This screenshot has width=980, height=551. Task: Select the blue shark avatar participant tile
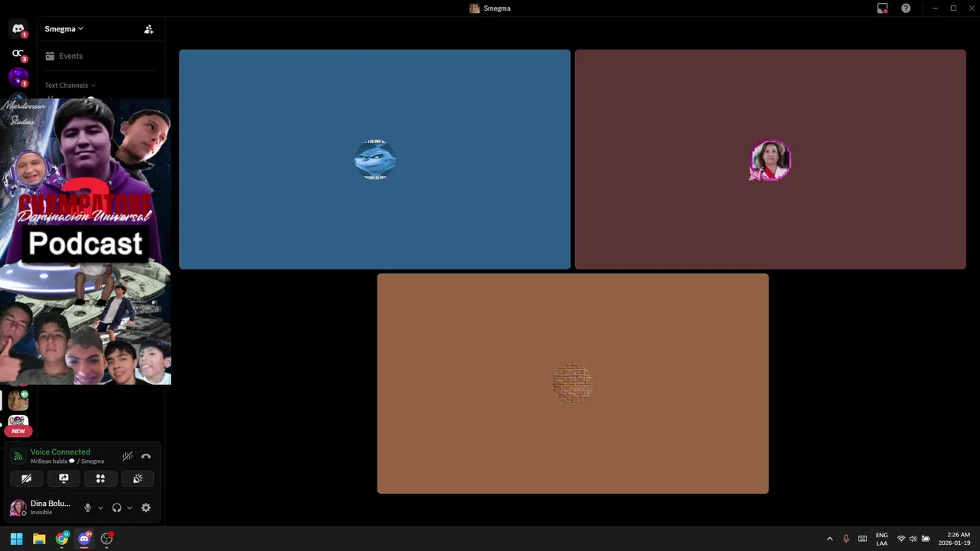(374, 159)
